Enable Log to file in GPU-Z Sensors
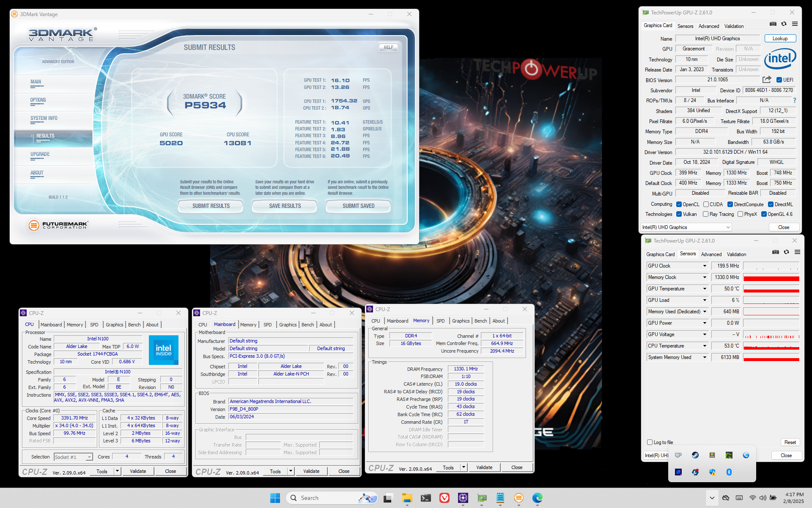This screenshot has height=508, width=812. [x=650, y=442]
